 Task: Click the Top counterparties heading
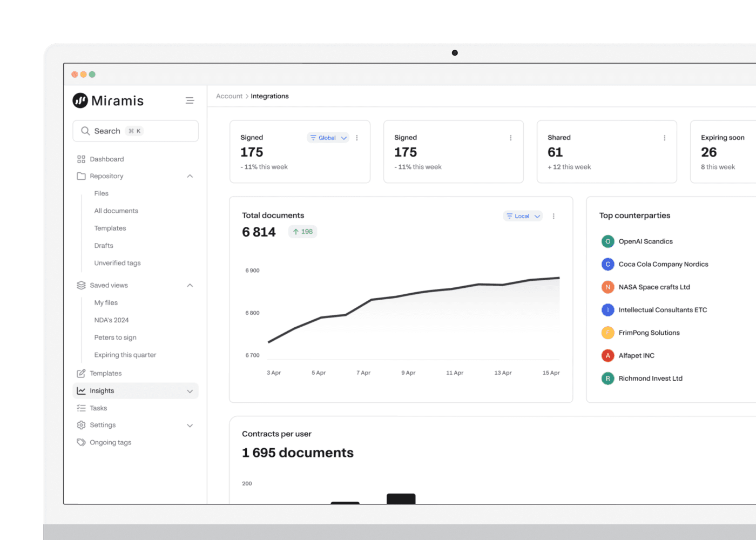[x=634, y=215]
